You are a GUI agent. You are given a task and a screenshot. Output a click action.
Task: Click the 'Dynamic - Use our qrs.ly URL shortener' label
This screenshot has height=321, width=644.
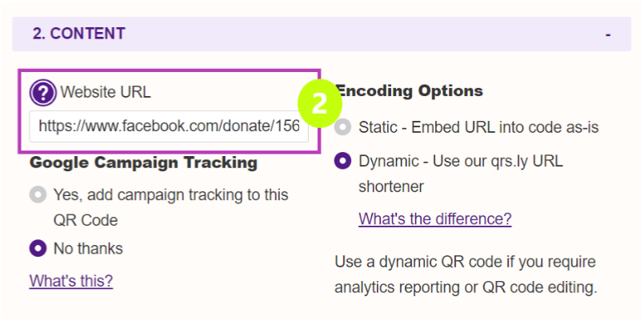[461, 174]
